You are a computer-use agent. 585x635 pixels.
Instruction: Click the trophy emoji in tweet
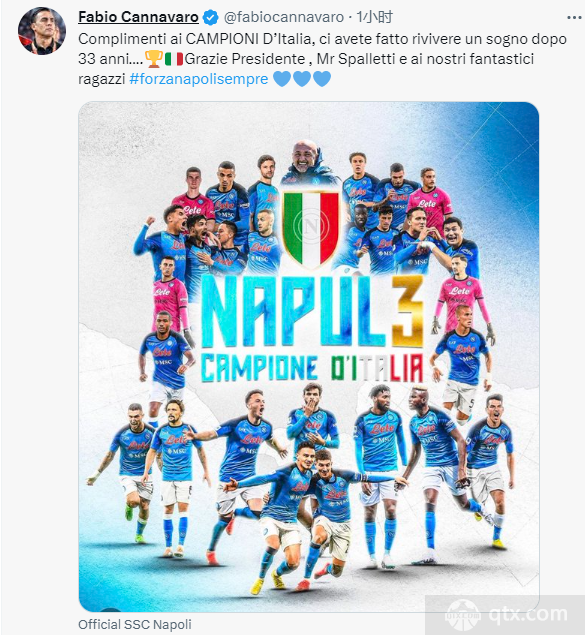pos(154,59)
